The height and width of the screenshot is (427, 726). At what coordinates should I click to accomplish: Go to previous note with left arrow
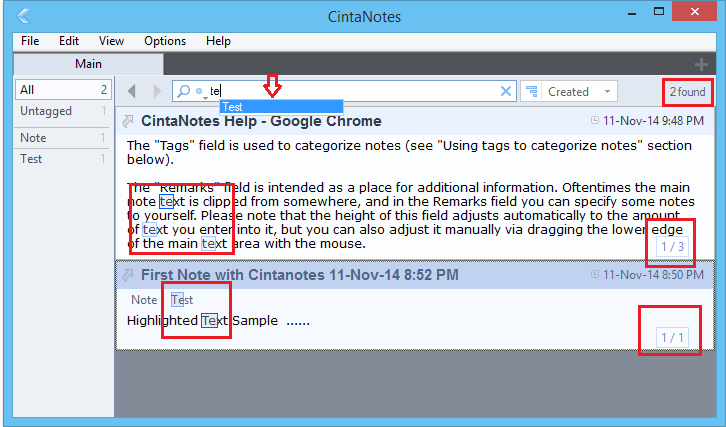click(x=132, y=91)
